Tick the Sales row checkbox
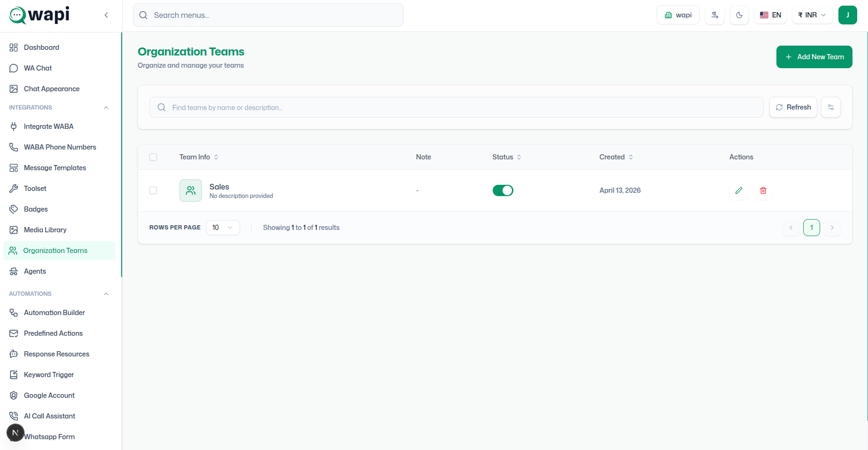 tap(153, 190)
